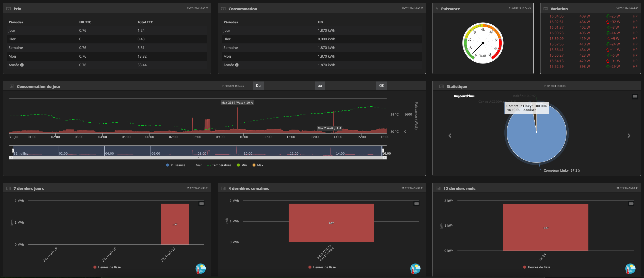Screen dimensions: 644x278
Task: Show the Hier series via legend
Action: [x=199, y=165]
